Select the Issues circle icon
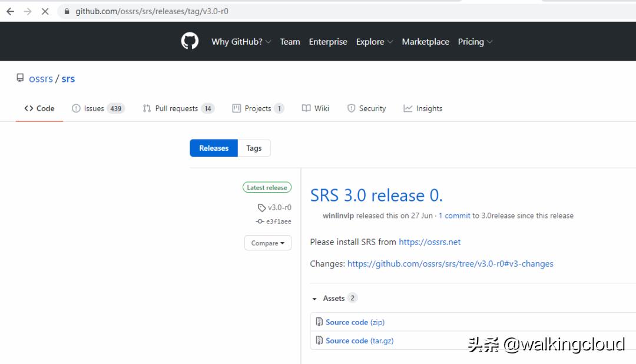The image size is (636, 364). coord(76,108)
